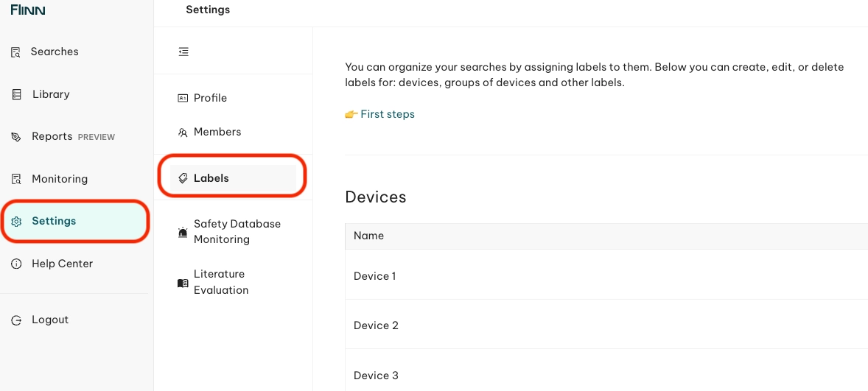This screenshot has width=868, height=391.
Task: Click the Library stacked-books icon
Action: click(x=17, y=94)
